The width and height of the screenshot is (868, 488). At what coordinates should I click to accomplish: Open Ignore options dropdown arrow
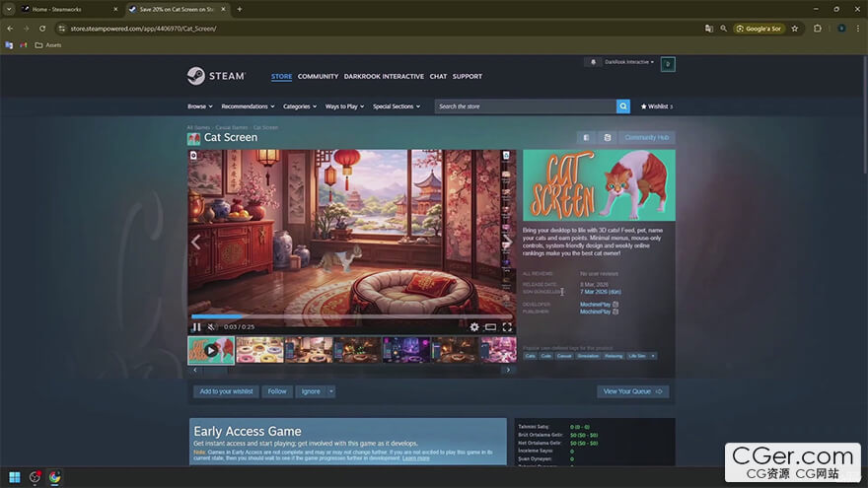(331, 391)
